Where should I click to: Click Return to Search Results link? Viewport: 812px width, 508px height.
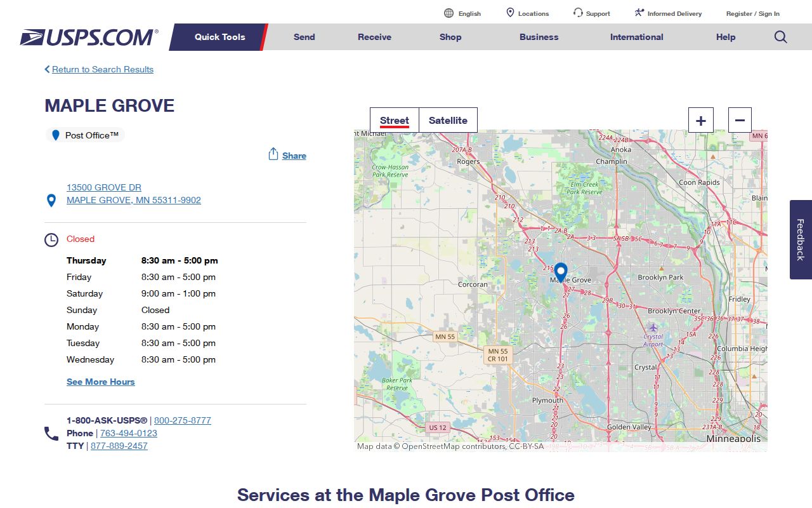click(x=103, y=69)
